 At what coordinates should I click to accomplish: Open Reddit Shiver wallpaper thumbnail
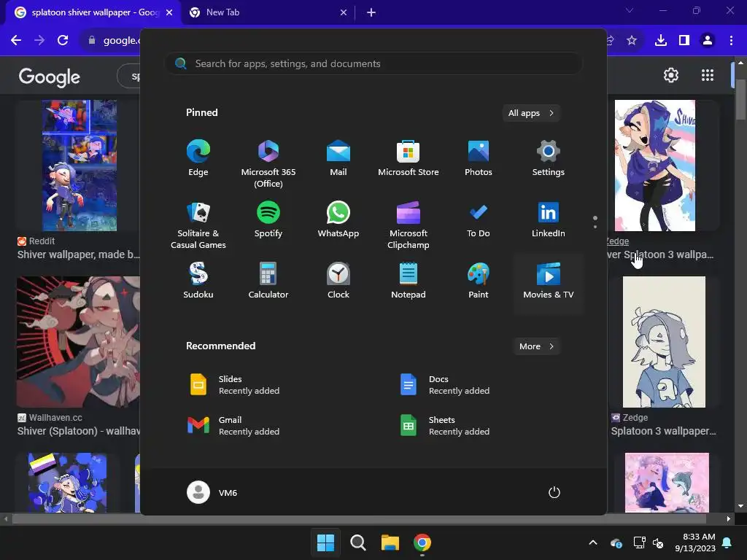point(79,166)
